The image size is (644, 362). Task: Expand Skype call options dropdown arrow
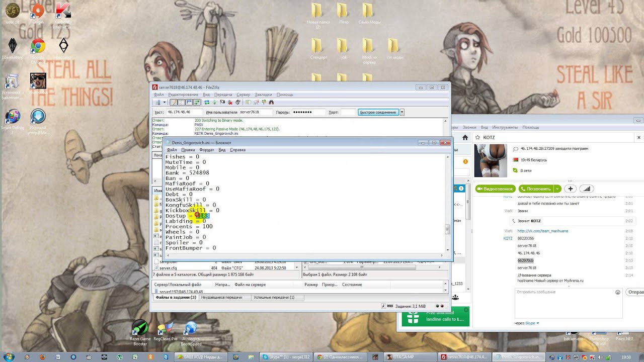pyautogui.click(x=557, y=189)
